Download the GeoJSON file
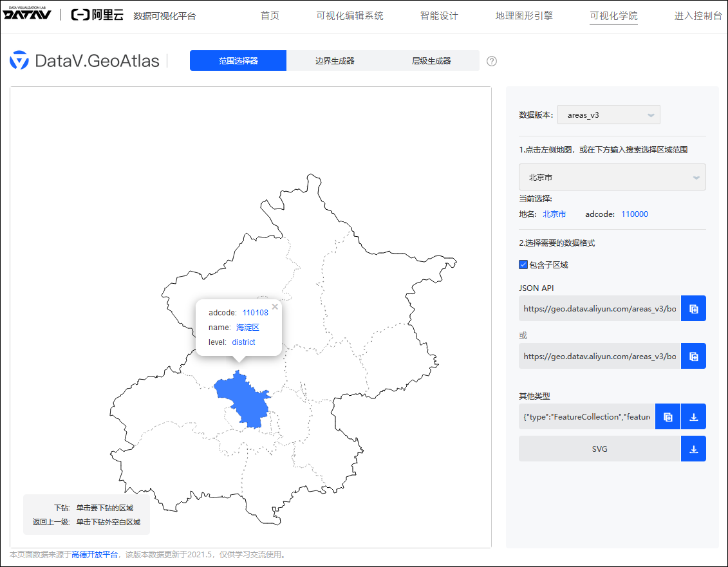The image size is (728, 567). [693, 416]
